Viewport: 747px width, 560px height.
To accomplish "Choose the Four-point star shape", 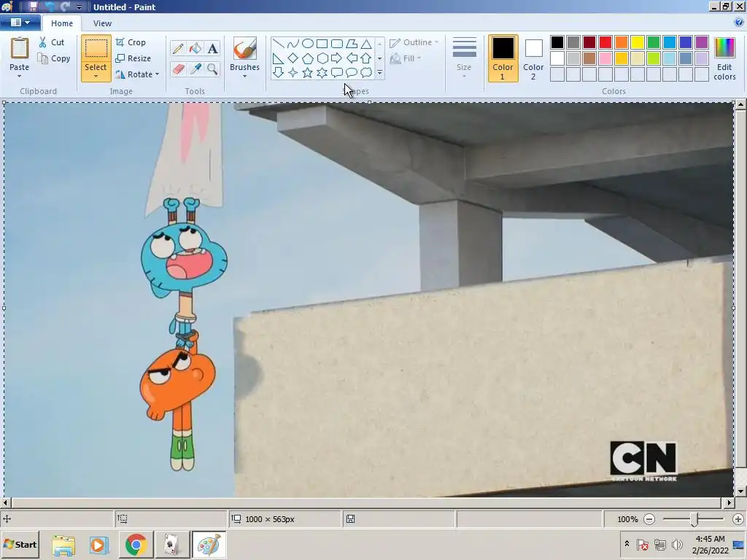I will 293,72.
